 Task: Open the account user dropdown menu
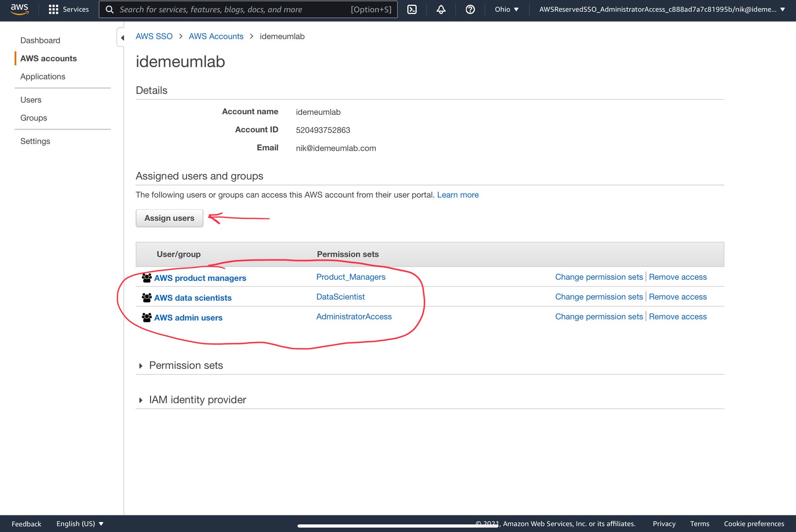662,10
